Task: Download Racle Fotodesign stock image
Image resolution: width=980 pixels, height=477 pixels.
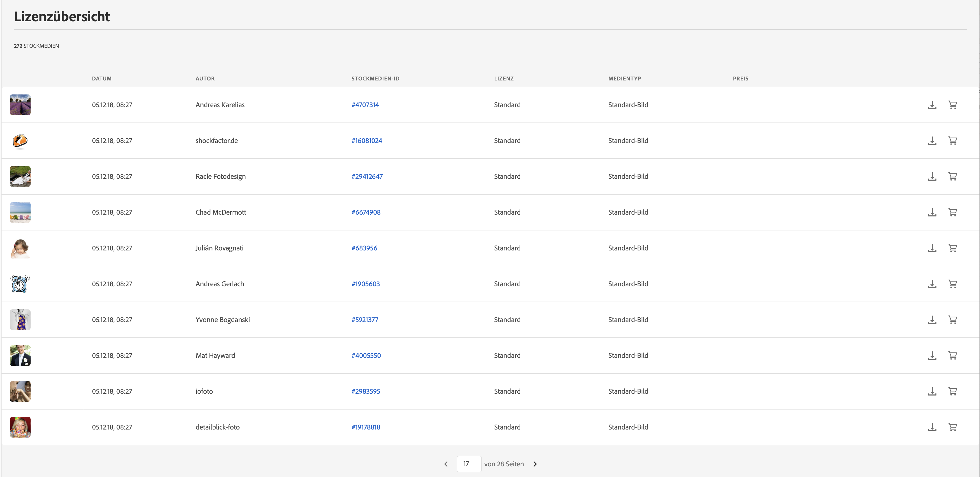Action: [x=932, y=176]
